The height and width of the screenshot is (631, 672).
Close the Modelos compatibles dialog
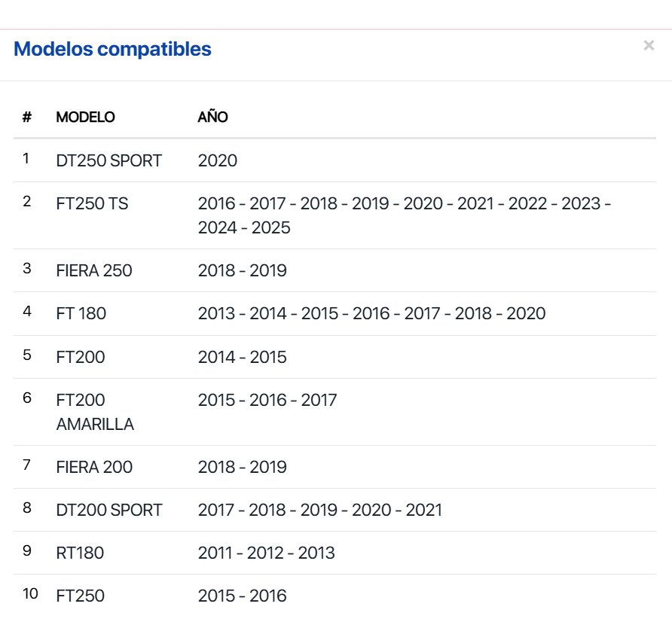click(x=649, y=46)
